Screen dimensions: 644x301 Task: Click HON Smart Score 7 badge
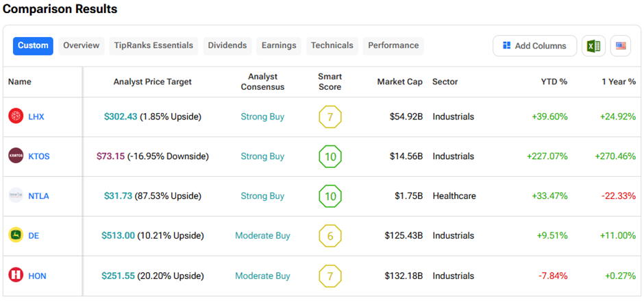pos(330,276)
